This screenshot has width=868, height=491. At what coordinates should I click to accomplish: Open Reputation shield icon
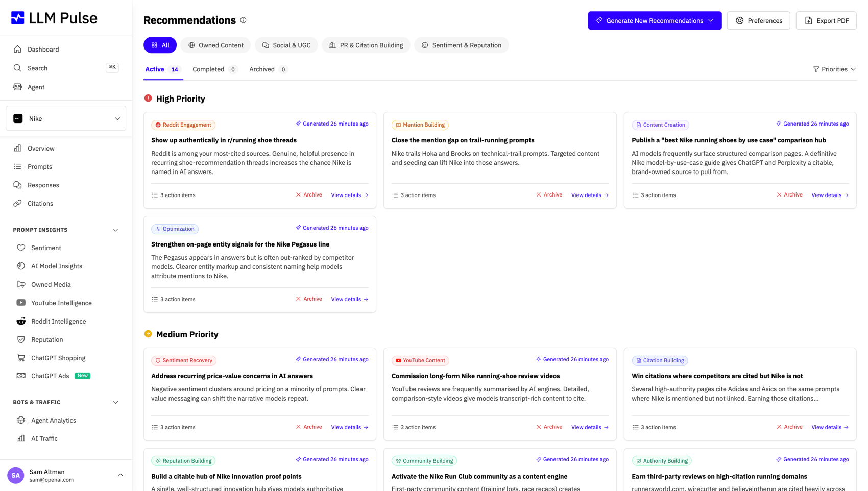click(21, 340)
